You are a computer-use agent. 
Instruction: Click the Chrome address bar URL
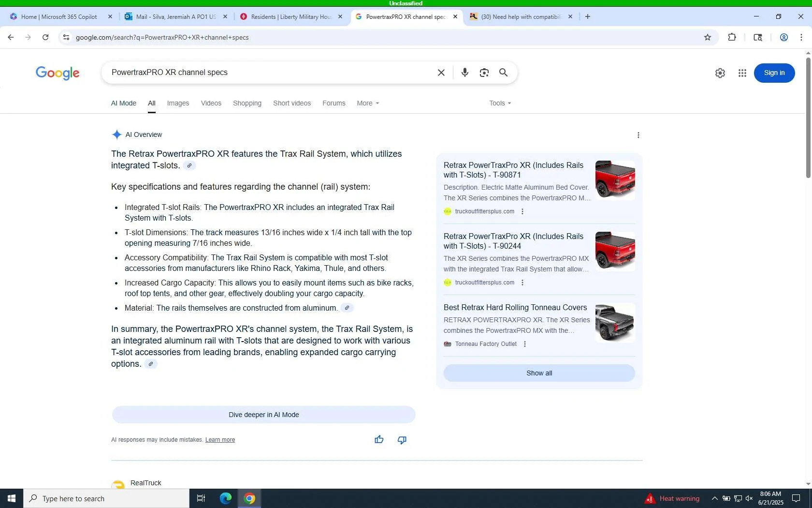click(x=162, y=37)
